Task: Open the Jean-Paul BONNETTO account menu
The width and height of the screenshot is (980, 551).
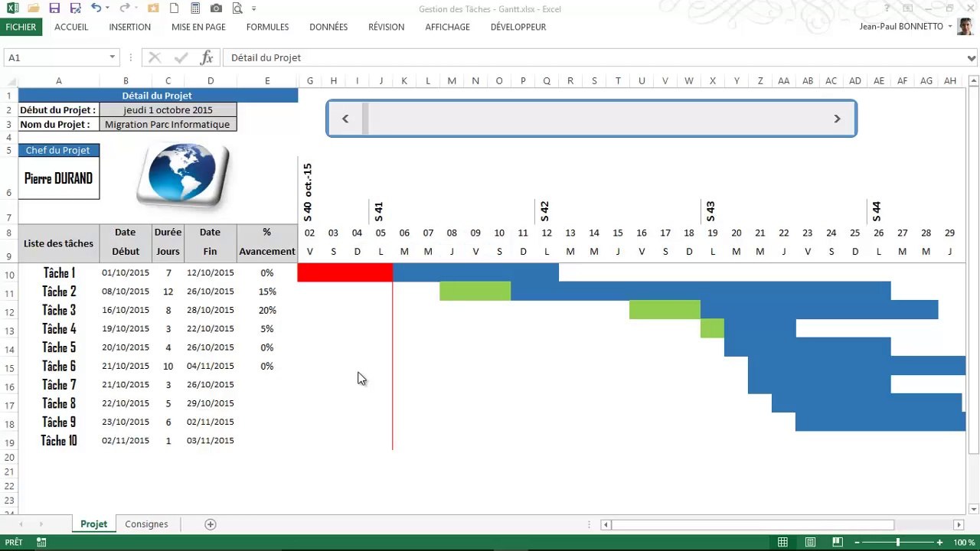Action: pos(906,27)
